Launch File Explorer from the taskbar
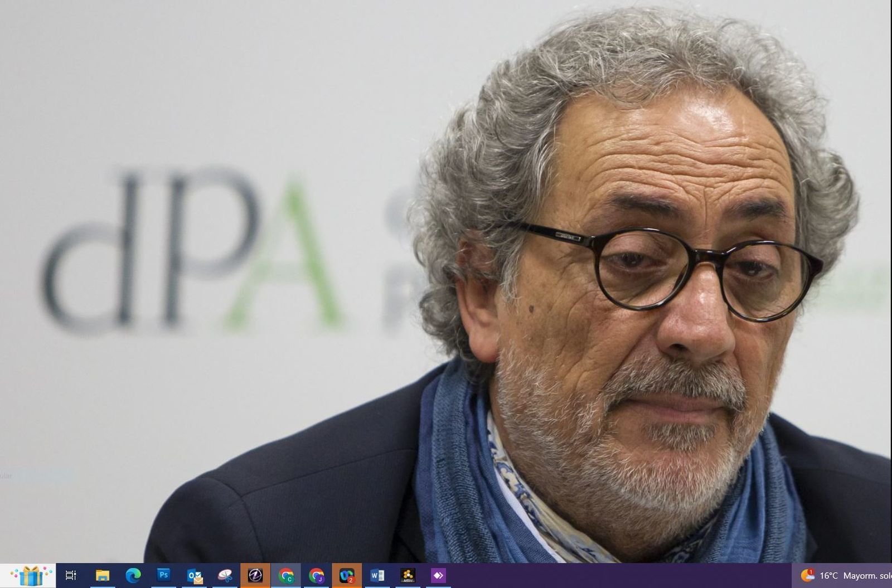The width and height of the screenshot is (892, 588). tap(102, 575)
